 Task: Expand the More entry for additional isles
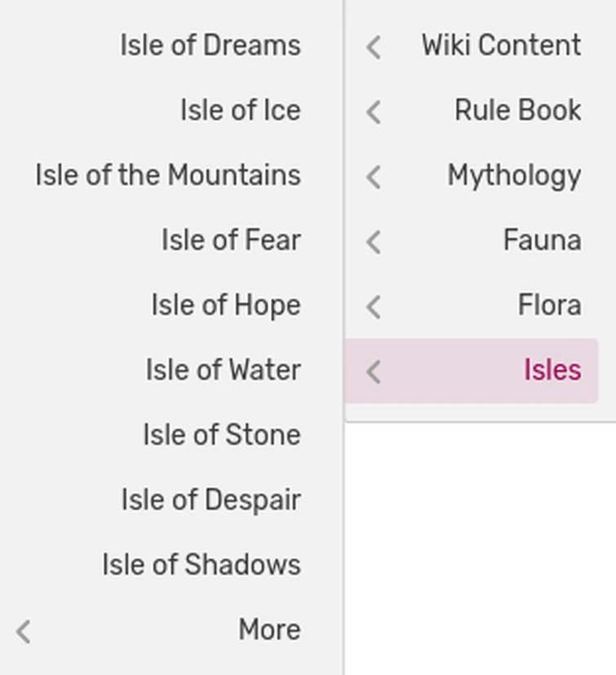coord(269,629)
